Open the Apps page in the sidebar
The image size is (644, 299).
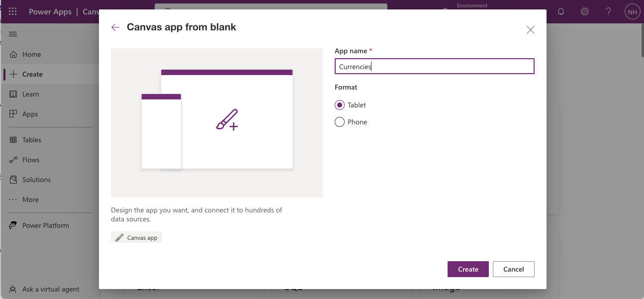point(30,114)
